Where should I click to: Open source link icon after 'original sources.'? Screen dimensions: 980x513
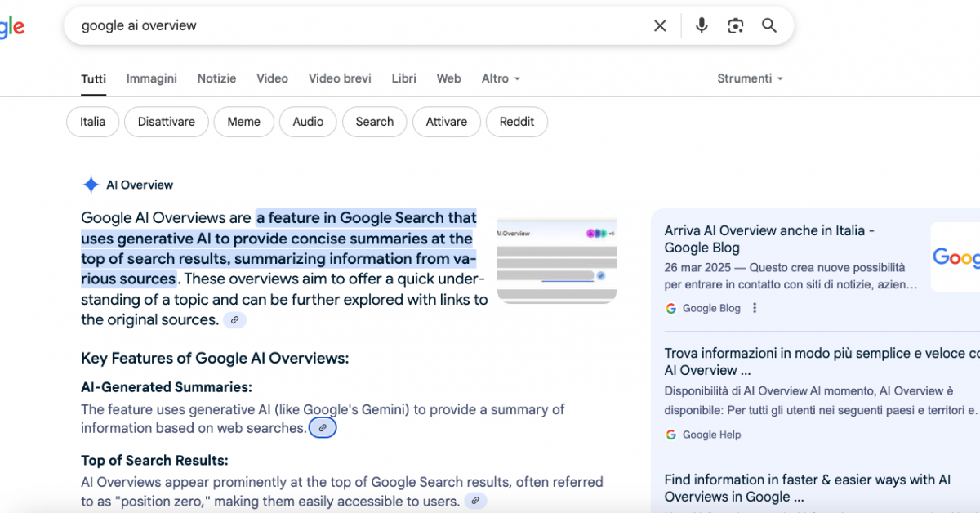click(234, 320)
